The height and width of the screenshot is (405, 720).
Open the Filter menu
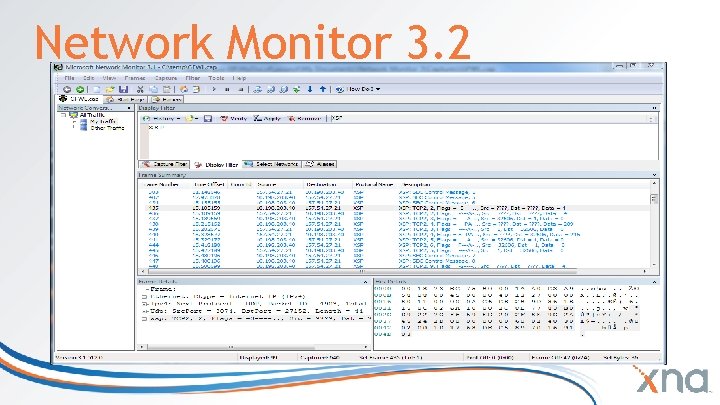pos(193,78)
